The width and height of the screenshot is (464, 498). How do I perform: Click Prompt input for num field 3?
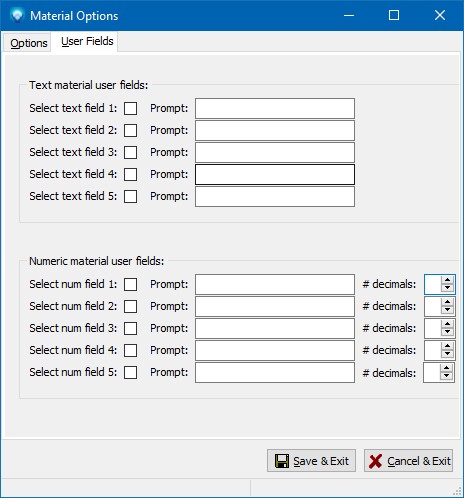pyautogui.click(x=275, y=328)
